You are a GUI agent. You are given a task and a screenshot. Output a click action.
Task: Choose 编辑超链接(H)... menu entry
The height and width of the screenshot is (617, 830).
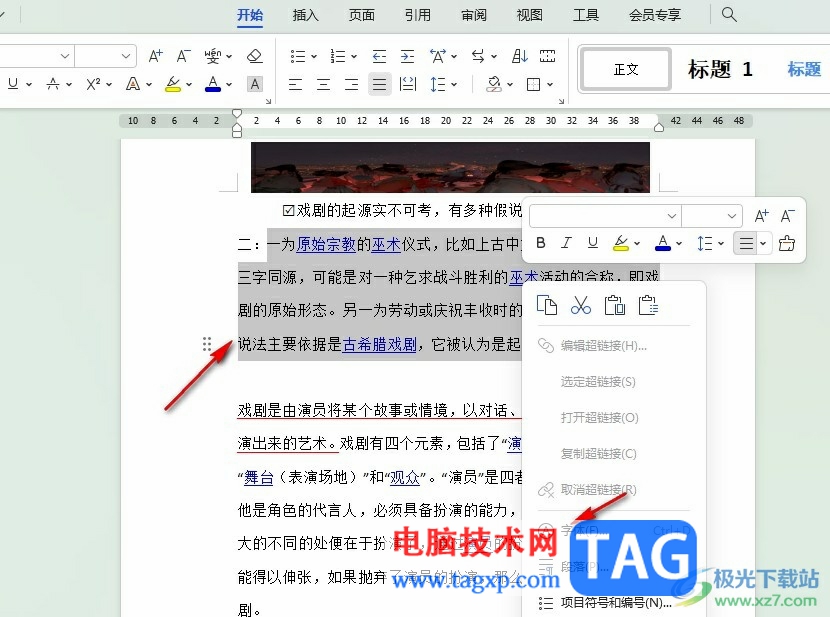click(614, 346)
